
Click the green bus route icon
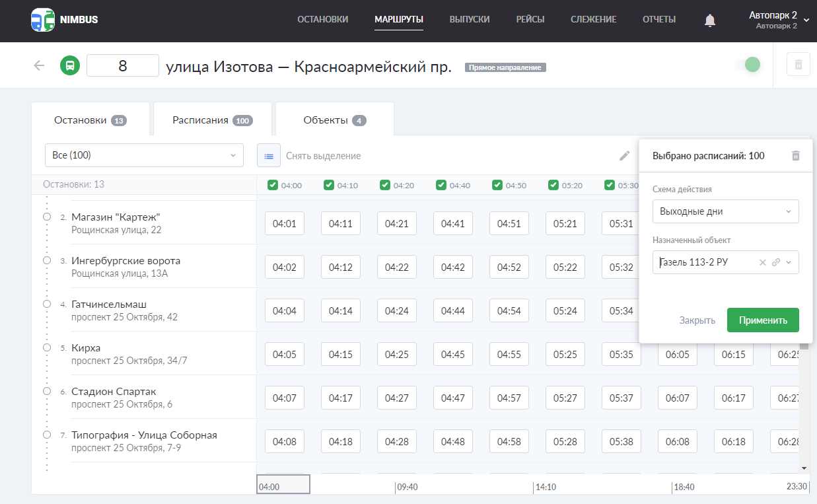[70, 65]
